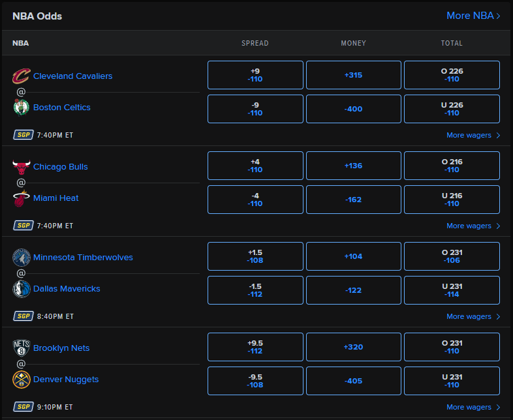Select Nuggets -9.5 spread bet
Screen dimensions: 513x420
pyautogui.click(x=255, y=381)
